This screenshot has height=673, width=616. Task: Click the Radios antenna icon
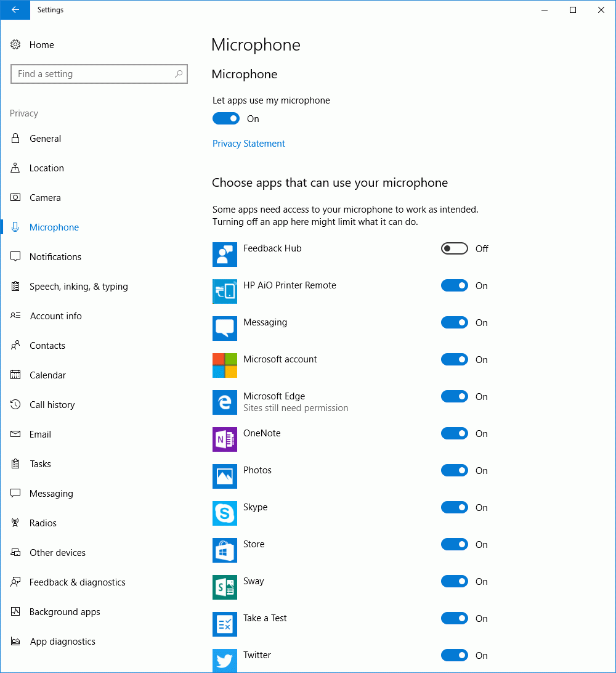click(x=15, y=523)
